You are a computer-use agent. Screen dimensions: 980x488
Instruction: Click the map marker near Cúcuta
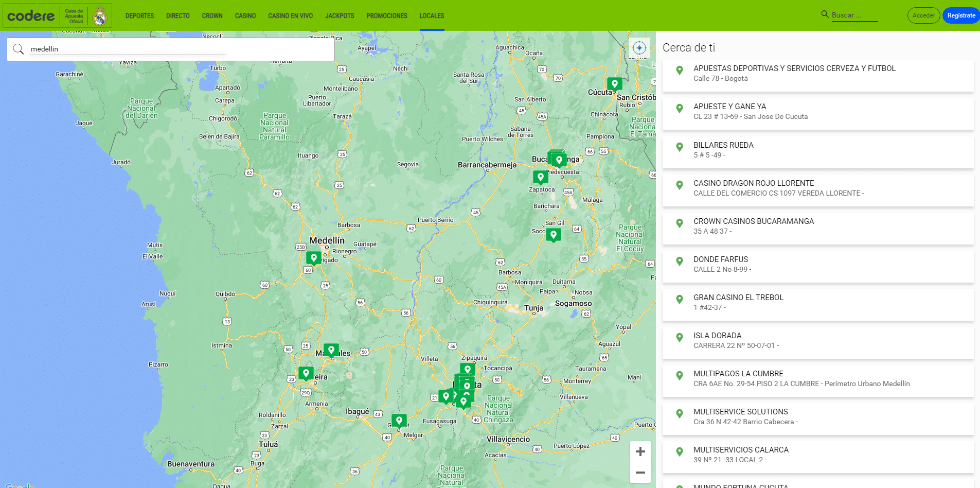click(615, 83)
